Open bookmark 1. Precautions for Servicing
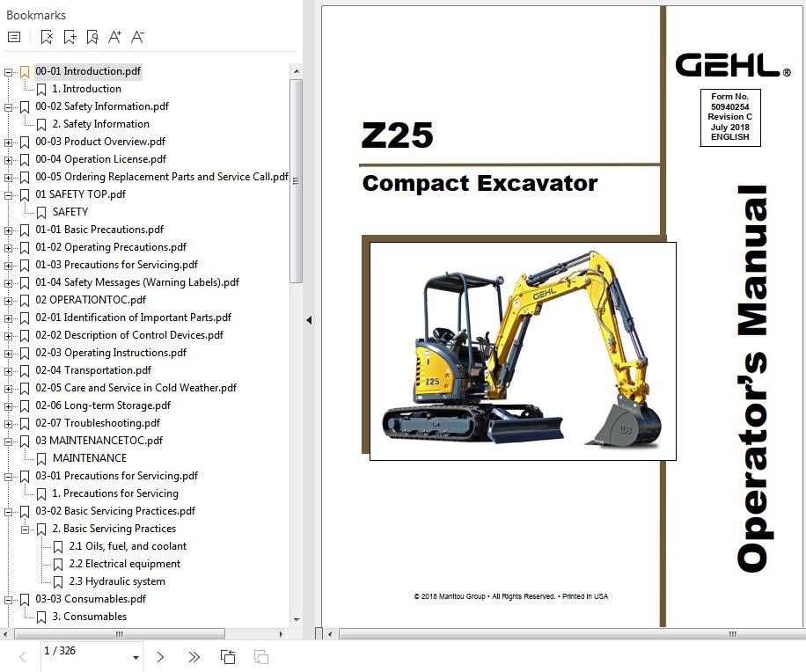 115,493
